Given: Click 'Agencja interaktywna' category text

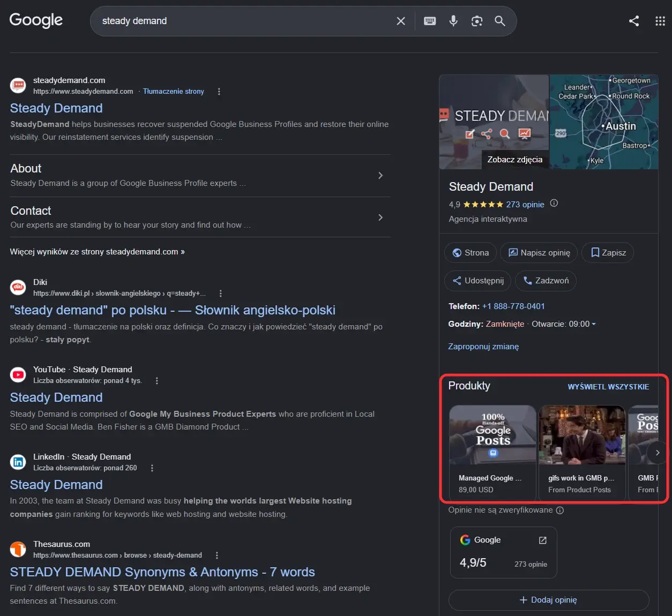Looking at the screenshot, I should coord(488,219).
